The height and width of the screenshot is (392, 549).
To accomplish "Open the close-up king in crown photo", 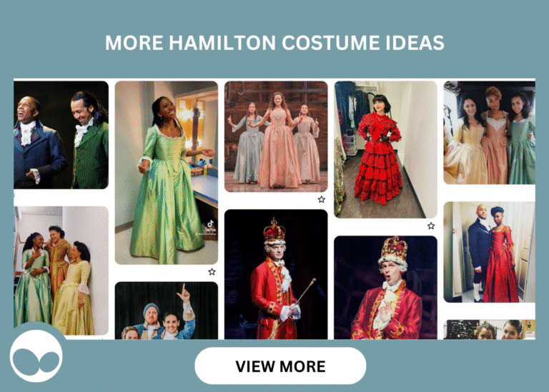I will pos(385,288).
